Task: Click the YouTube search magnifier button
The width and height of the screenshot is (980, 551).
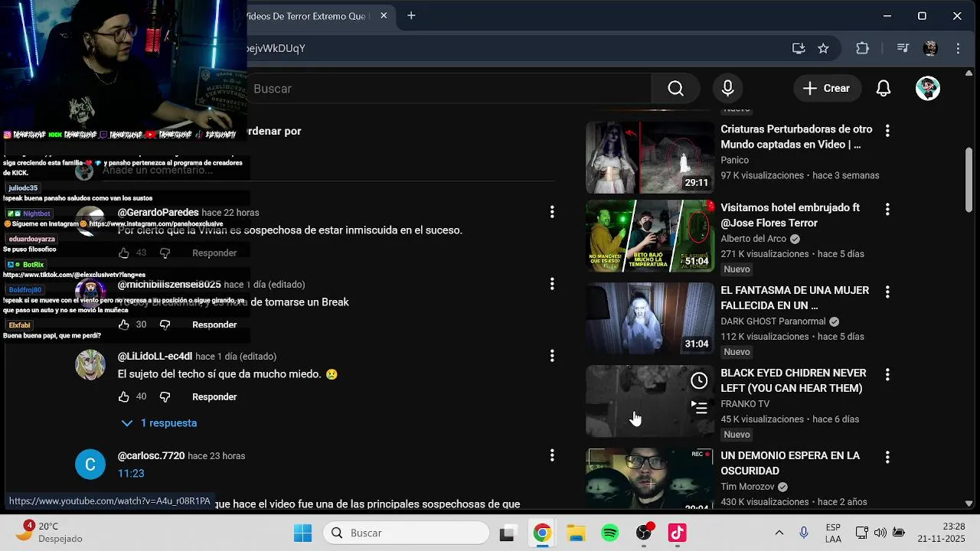Action: [675, 89]
